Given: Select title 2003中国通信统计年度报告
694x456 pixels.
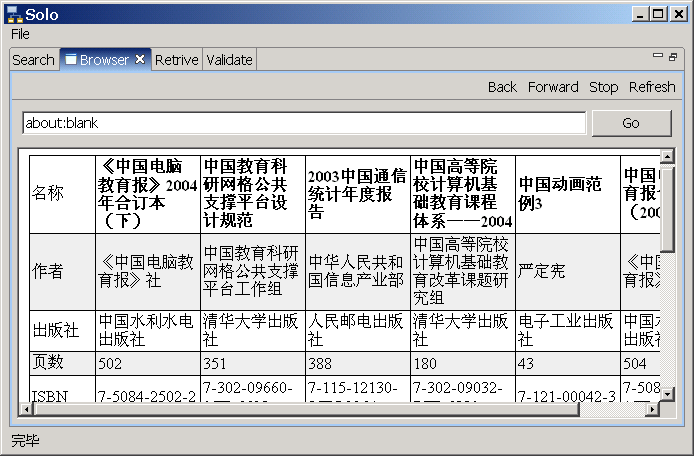Looking at the screenshot, I should click(x=358, y=194).
